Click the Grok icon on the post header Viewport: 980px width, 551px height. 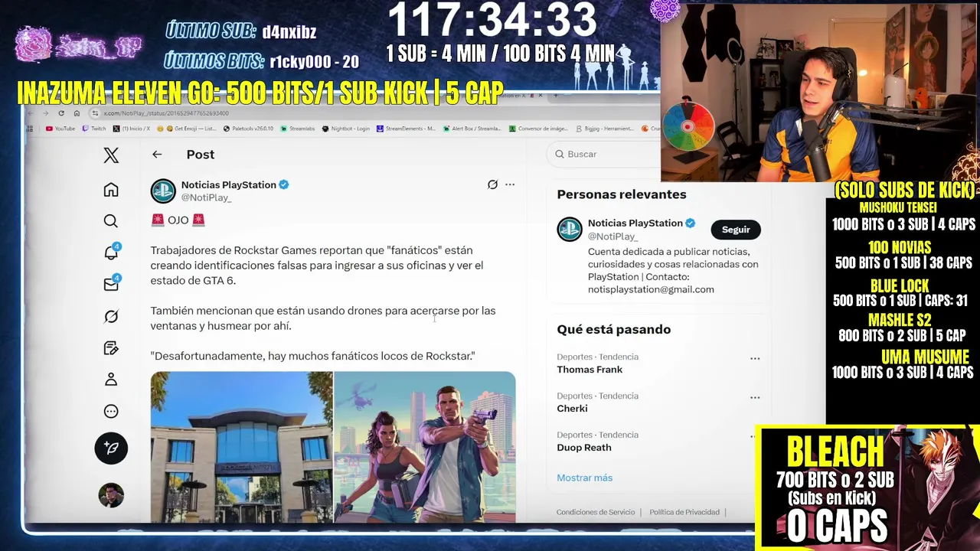[x=492, y=184]
